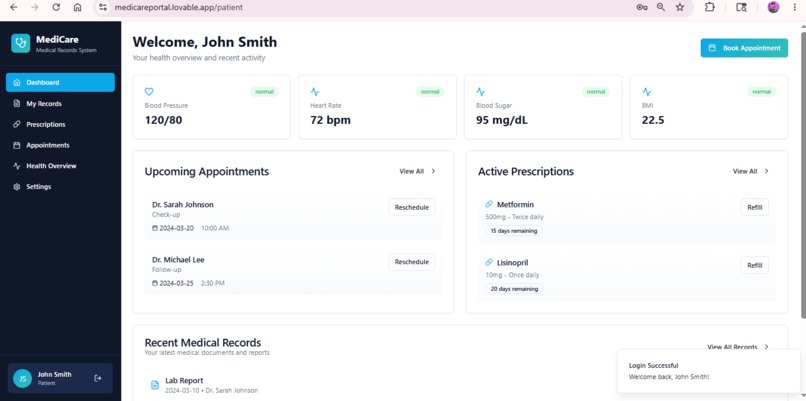Click the 15 days remaining badge
The height and width of the screenshot is (401, 806).
pos(514,231)
